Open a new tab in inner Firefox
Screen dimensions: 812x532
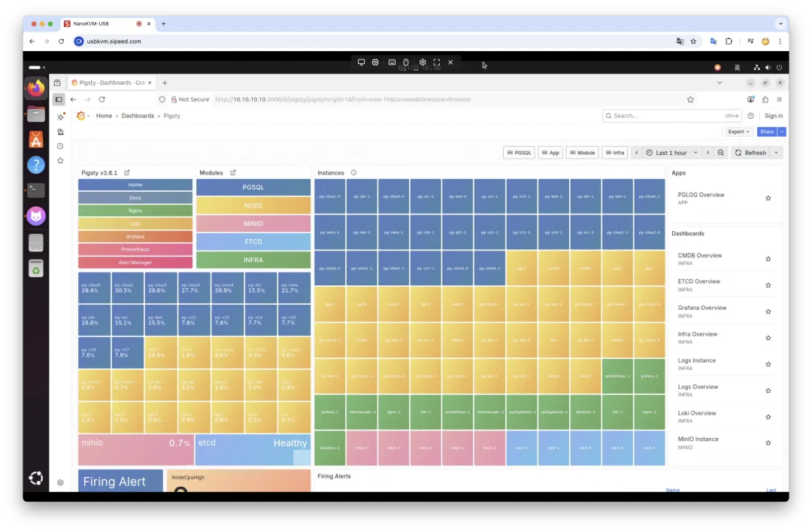click(x=165, y=83)
